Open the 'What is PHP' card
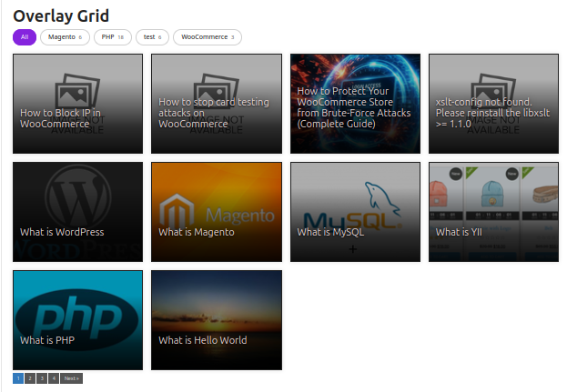 (77, 320)
